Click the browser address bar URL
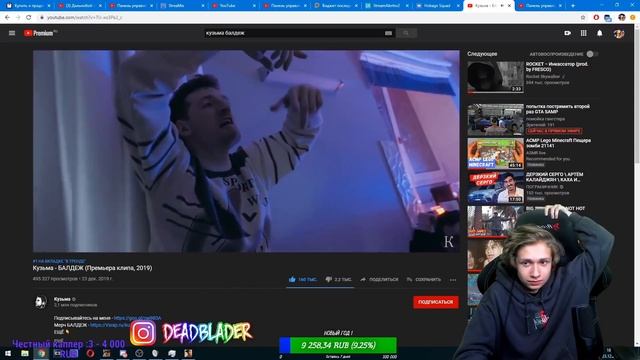The image size is (640, 360). click(x=84, y=18)
